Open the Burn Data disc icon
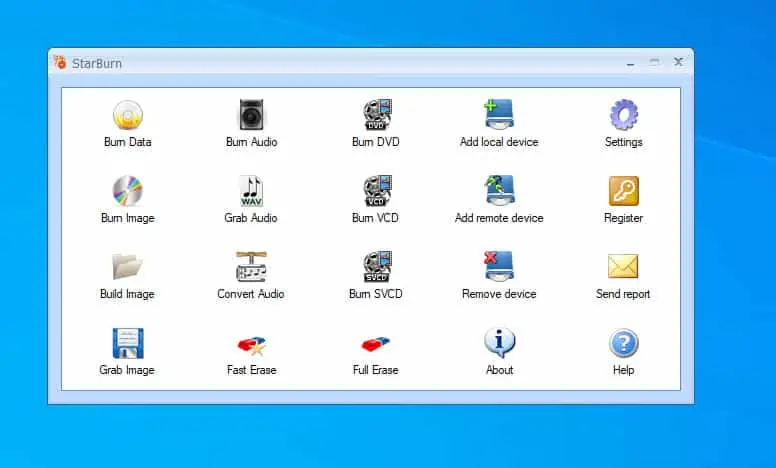The width and height of the screenshot is (776, 468). pyautogui.click(x=128, y=115)
